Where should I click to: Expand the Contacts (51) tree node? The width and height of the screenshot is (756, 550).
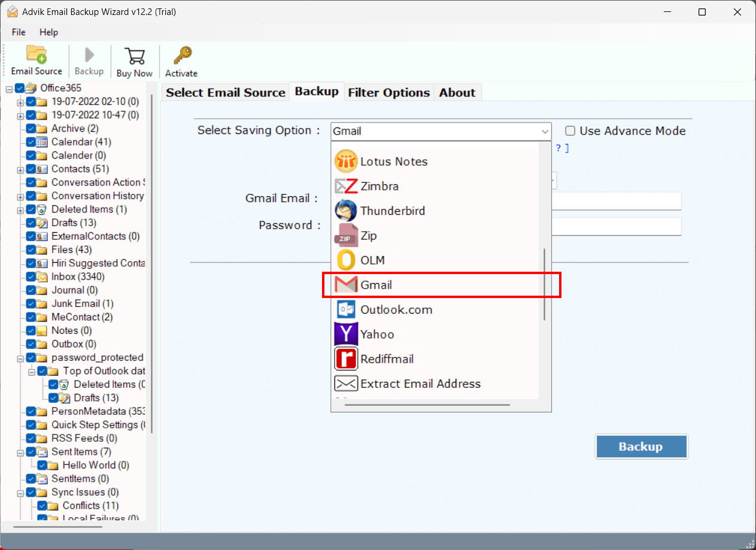pos(20,169)
